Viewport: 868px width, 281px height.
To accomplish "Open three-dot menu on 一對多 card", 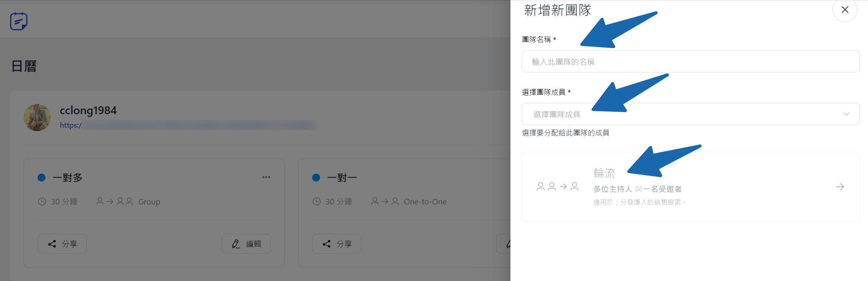I will (x=266, y=177).
